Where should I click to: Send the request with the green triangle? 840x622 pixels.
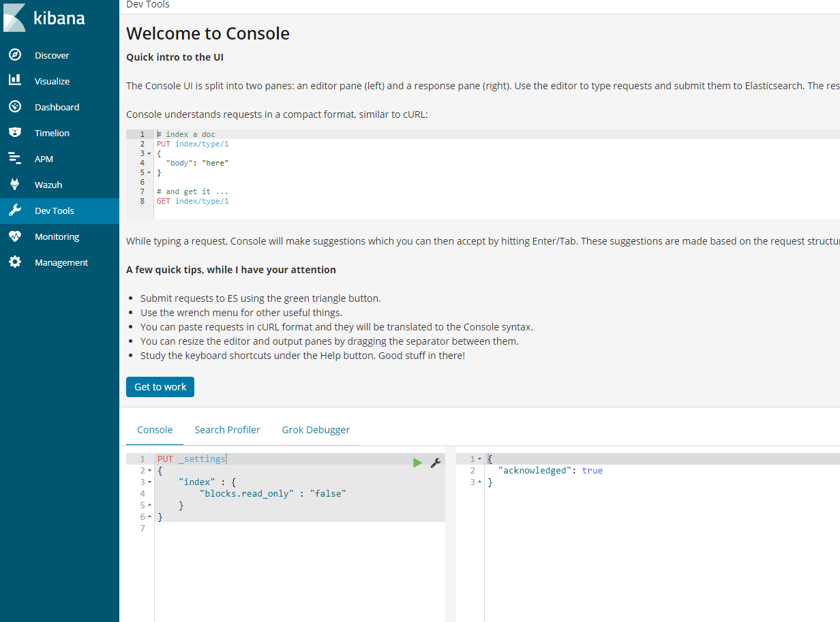pos(417,463)
